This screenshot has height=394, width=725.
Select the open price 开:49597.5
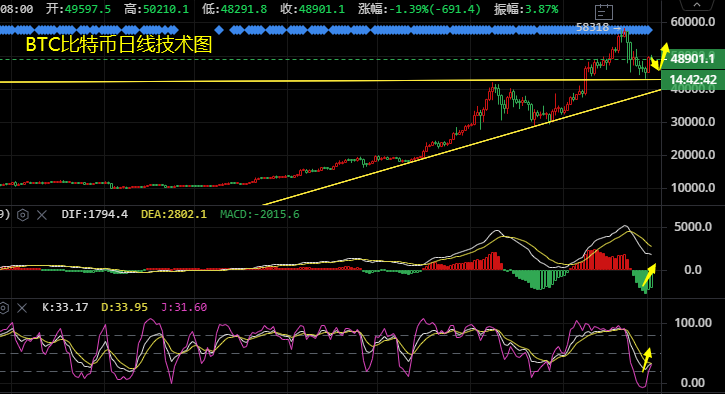coord(78,9)
